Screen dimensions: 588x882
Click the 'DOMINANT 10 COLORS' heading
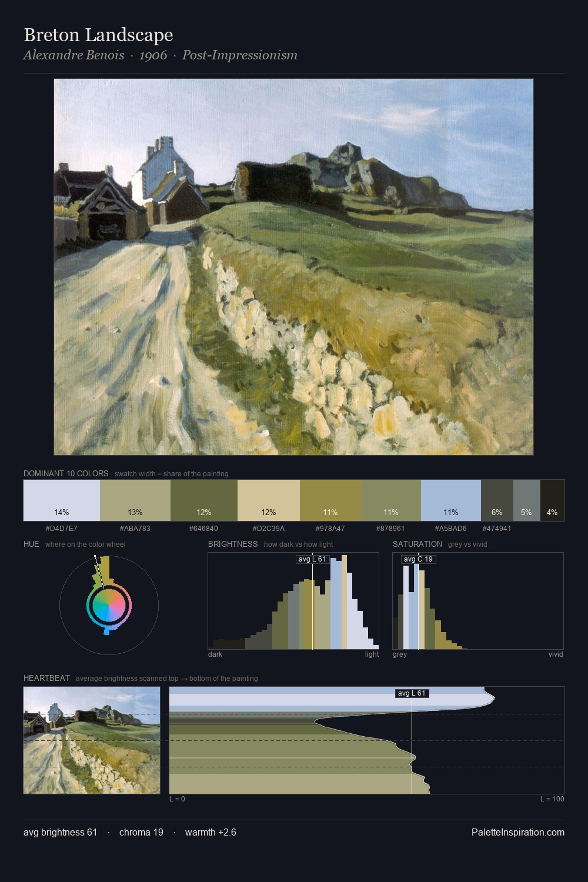pyautogui.click(x=66, y=473)
